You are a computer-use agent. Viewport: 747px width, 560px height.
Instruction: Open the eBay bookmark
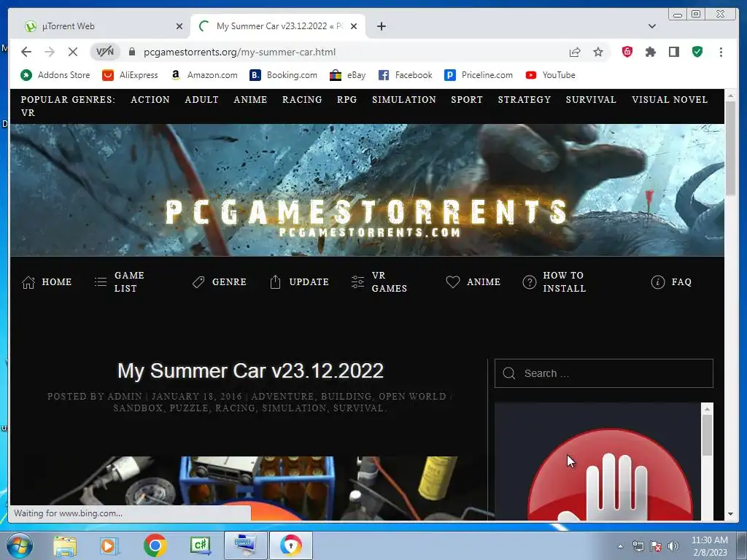click(347, 75)
